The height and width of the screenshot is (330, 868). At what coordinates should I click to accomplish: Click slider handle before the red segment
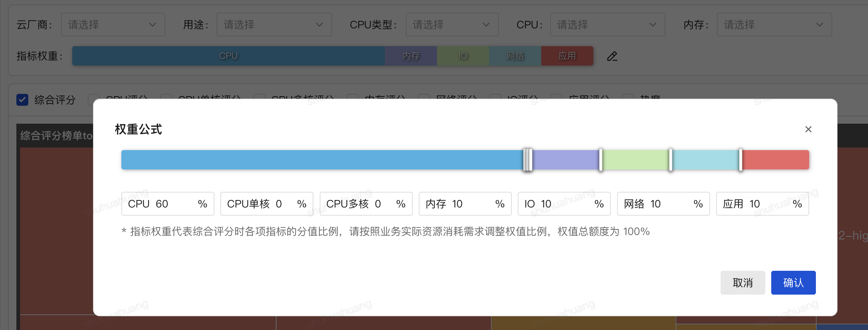[741, 160]
